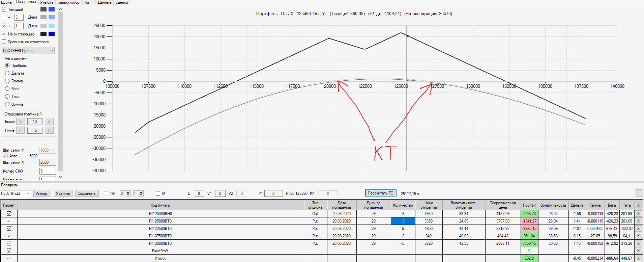
Task: Click the 'Код бумаги' column header
Action: (x=160, y=205)
